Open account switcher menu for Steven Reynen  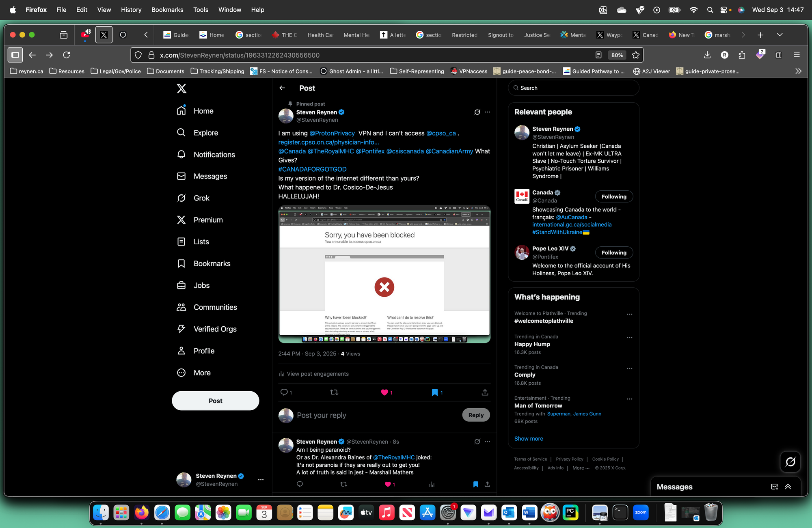point(261,480)
